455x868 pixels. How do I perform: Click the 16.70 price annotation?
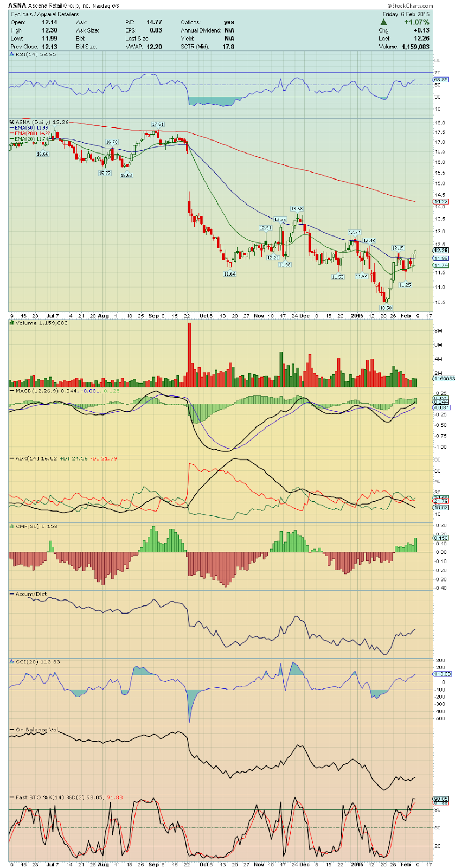click(x=112, y=142)
